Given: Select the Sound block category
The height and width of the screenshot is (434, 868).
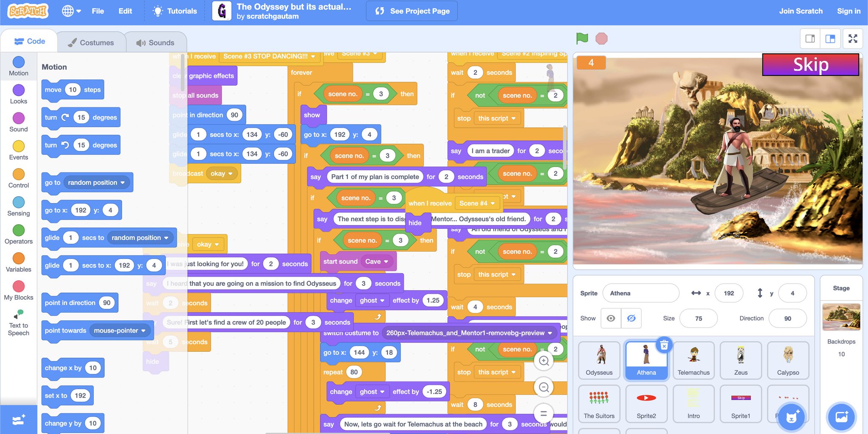Looking at the screenshot, I should coord(19,122).
